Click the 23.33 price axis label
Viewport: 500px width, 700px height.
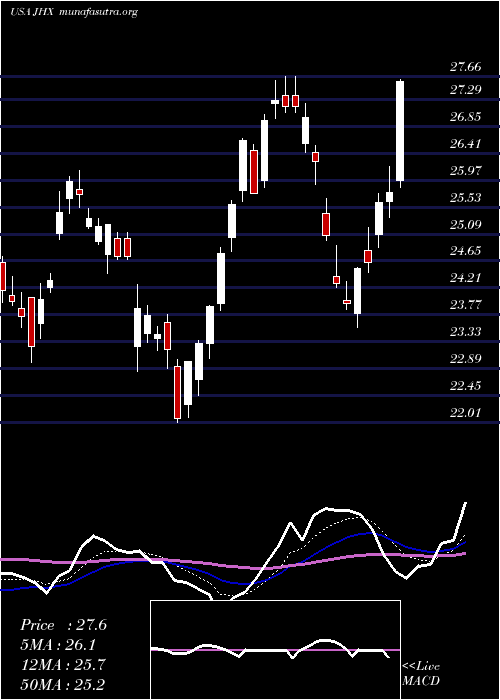pyautogui.click(x=465, y=332)
